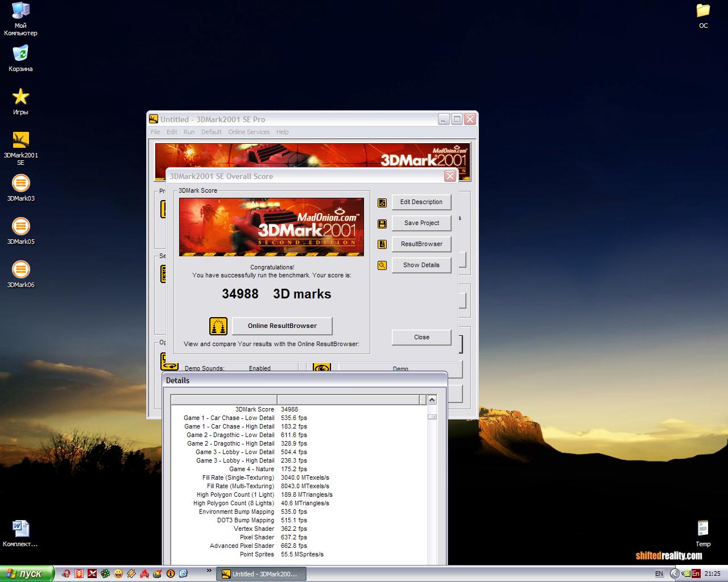
Task: Open the Run menu in 3DMark2001
Action: (x=189, y=132)
